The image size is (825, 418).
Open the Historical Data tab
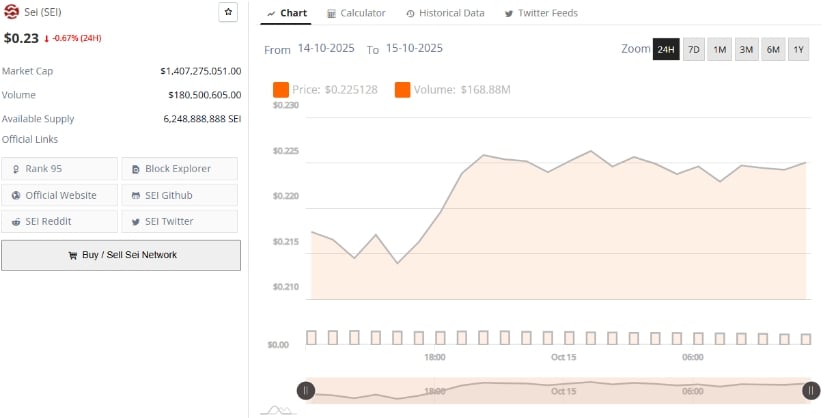pos(445,13)
